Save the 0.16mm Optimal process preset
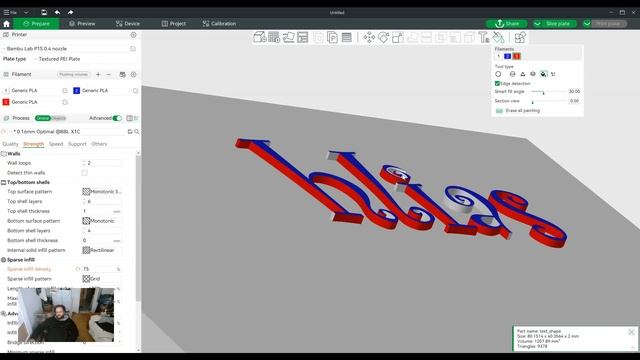This screenshot has height=360, width=640. coord(130,131)
